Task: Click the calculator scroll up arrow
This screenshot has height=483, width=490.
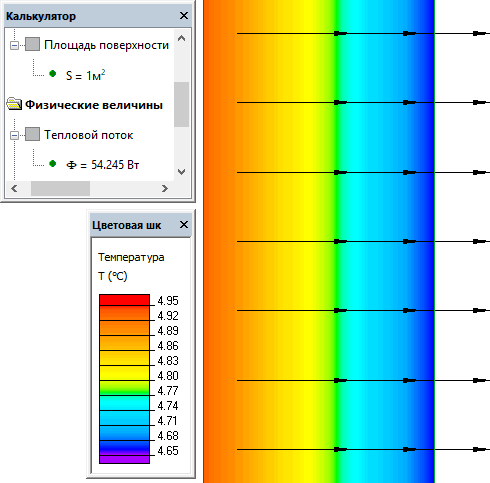Action: (181, 38)
